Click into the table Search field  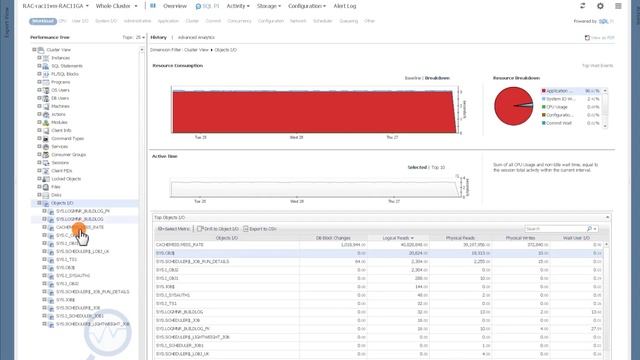pos(556,229)
